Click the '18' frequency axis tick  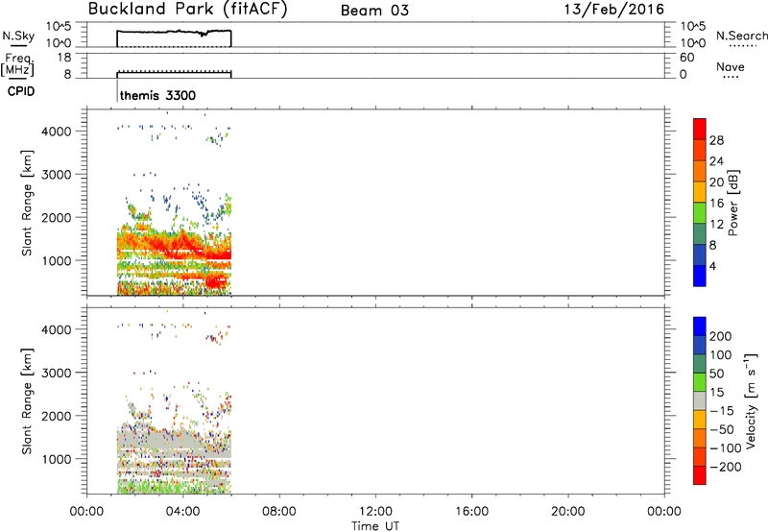coord(64,58)
